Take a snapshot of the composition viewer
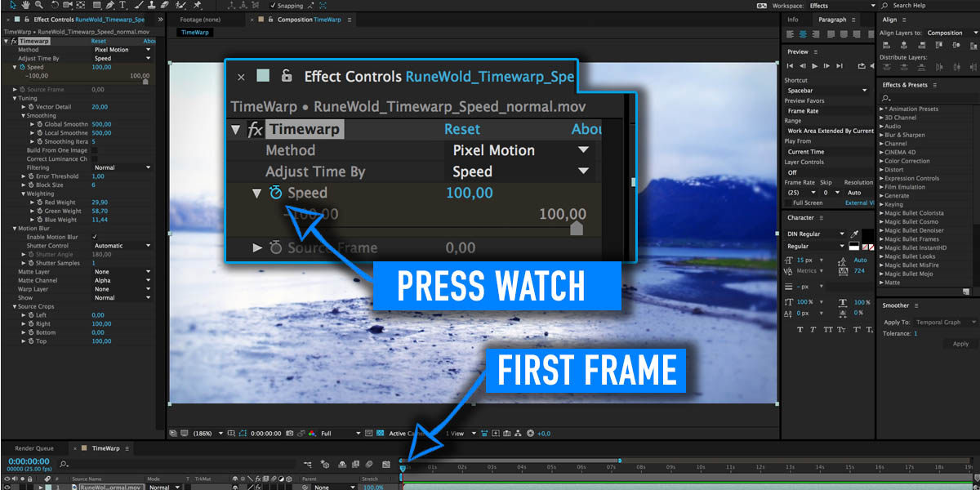This screenshot has width=980, height=490. (289, 432)
